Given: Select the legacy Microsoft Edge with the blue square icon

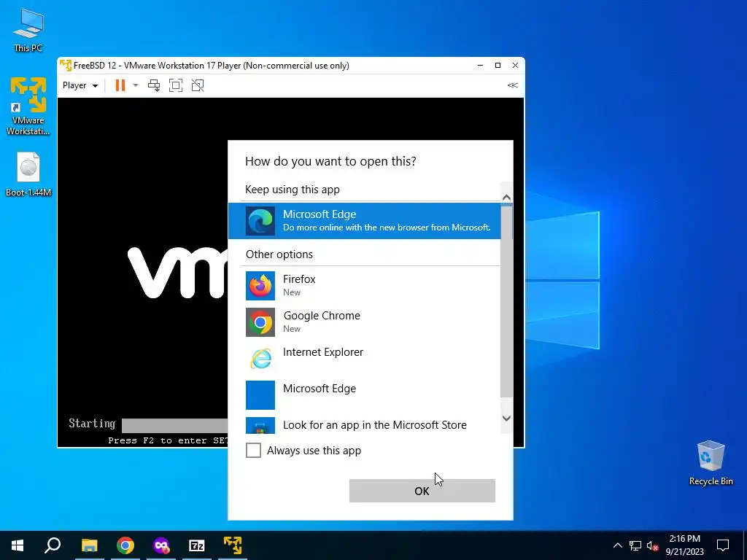Looking at the screenshot, I should 365,394.
